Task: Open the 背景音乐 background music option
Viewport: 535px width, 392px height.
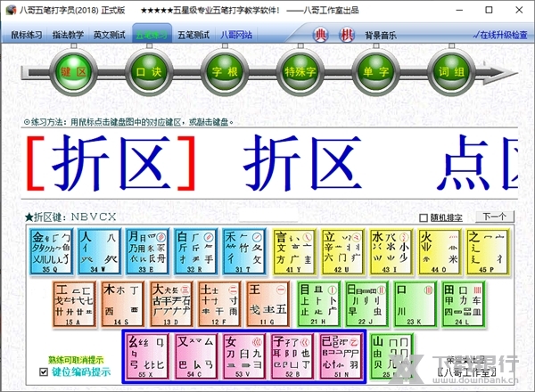Action: pyautogui.click(x=381, y=35)
